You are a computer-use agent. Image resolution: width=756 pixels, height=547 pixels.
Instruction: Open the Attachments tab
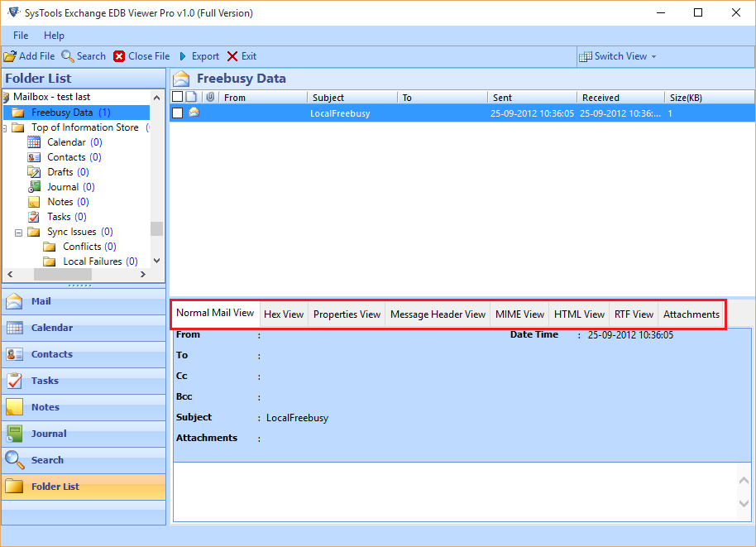click(x=691, y=314)
